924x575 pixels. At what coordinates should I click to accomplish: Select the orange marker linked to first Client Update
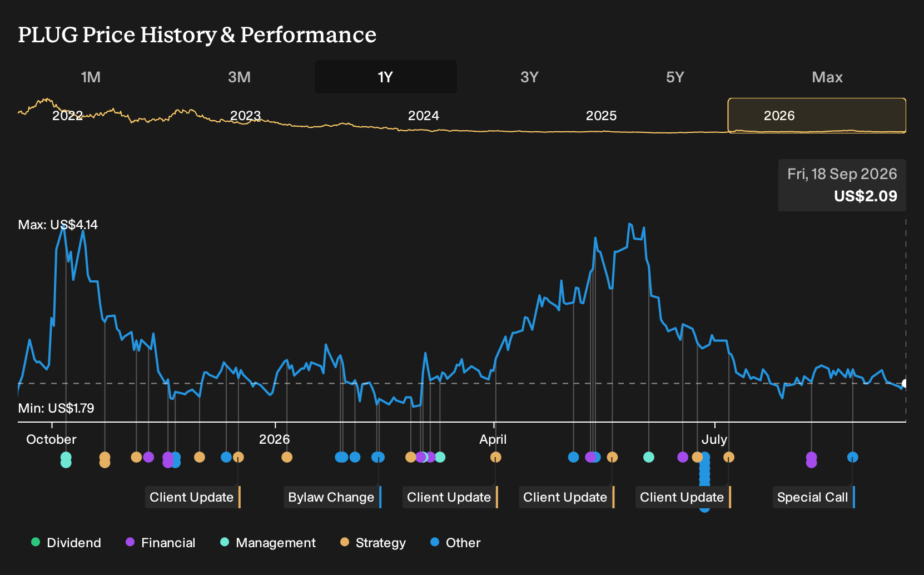238,457
